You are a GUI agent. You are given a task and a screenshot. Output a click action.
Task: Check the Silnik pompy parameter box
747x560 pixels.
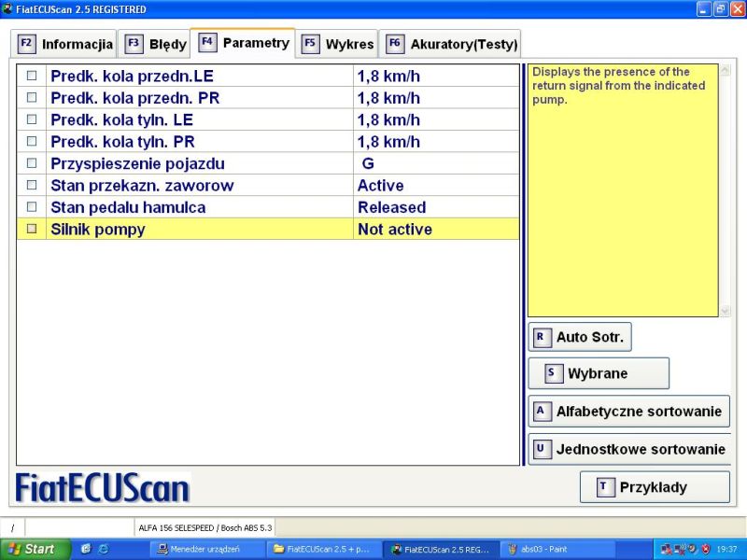tap(32, 230)
